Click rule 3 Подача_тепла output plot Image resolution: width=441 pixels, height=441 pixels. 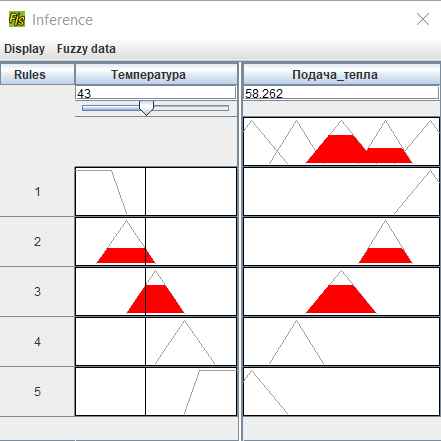pyautogui.click(x=342, y=291)
